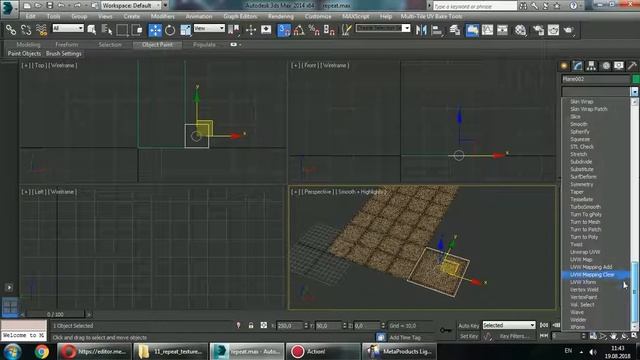Toggle the Percent Snap button

click(x=314, y=30)
